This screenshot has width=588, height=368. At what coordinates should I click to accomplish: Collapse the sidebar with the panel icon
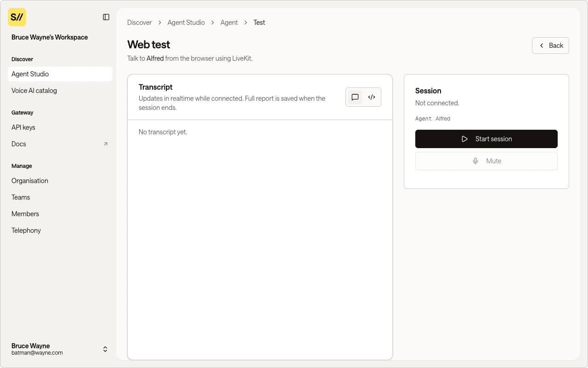coord(106,17)
